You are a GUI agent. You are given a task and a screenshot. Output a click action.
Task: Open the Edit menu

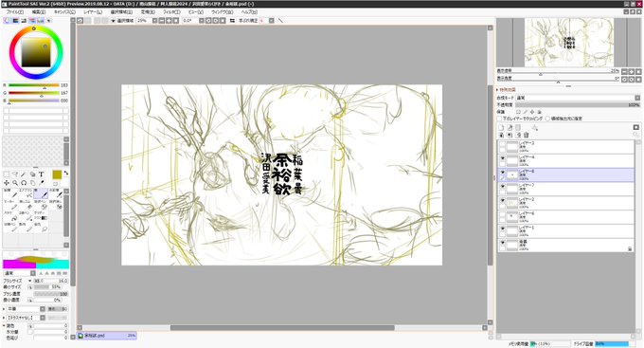pos(39,12)
